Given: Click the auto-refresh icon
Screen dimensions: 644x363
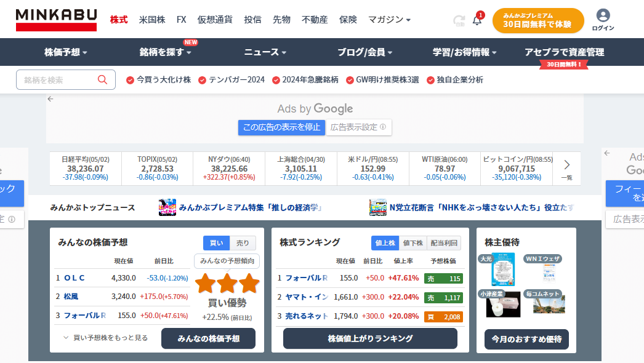Looking at the screenshot, I should (459, 20).
